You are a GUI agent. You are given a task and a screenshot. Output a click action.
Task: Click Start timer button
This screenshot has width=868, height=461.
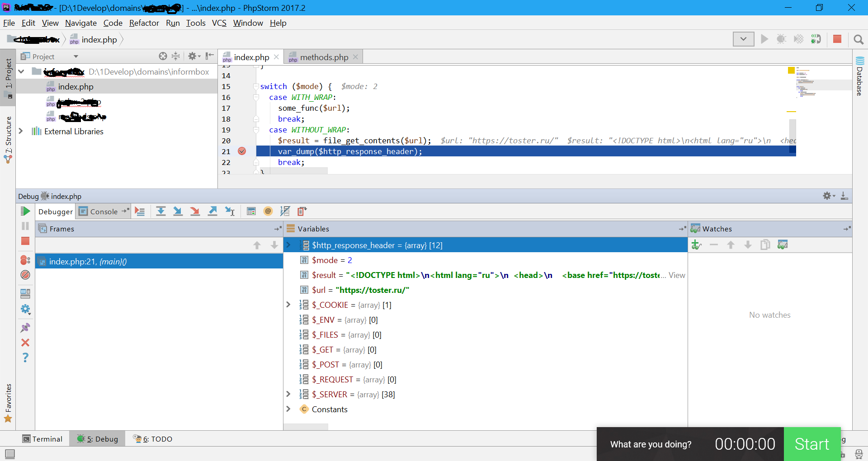(812, 444)
